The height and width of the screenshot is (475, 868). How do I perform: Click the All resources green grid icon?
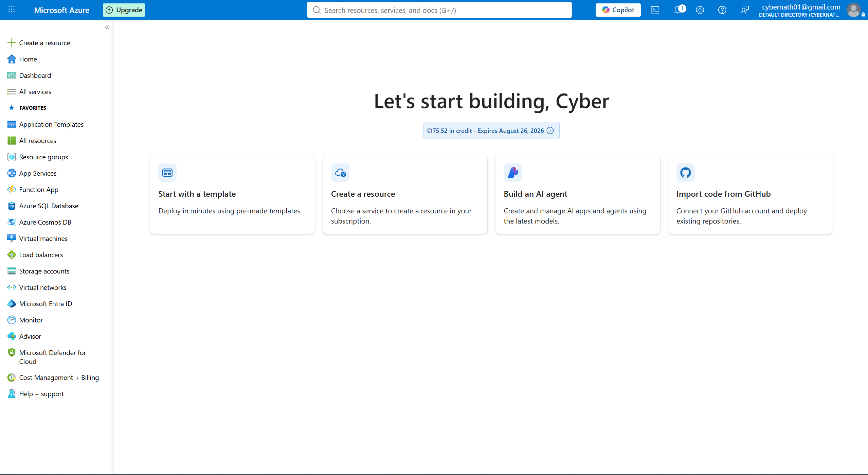[12, 141]
